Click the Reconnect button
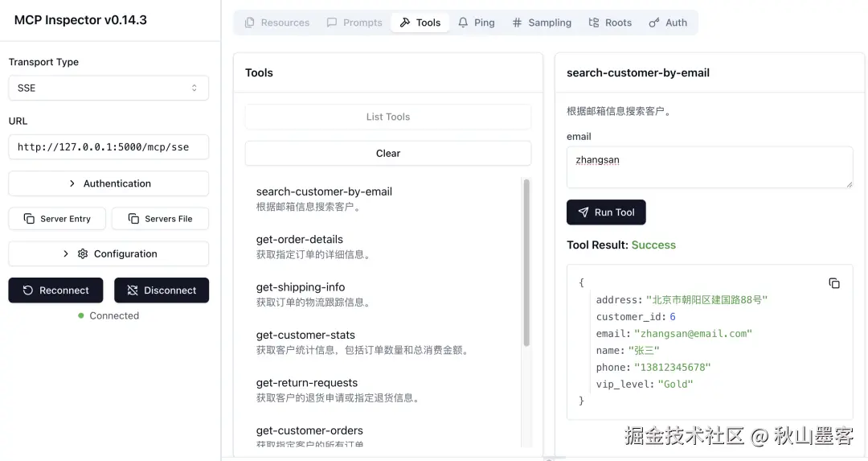 click(56, 290)
